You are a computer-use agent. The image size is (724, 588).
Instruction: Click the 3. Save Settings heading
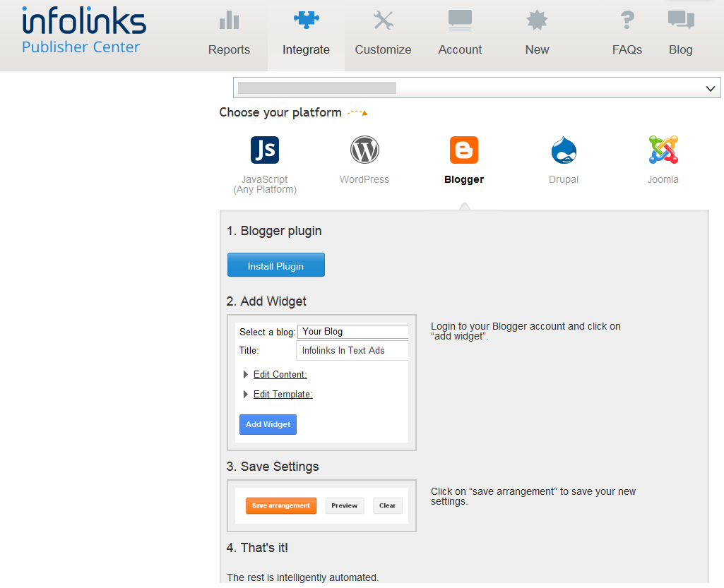[273, 467]
